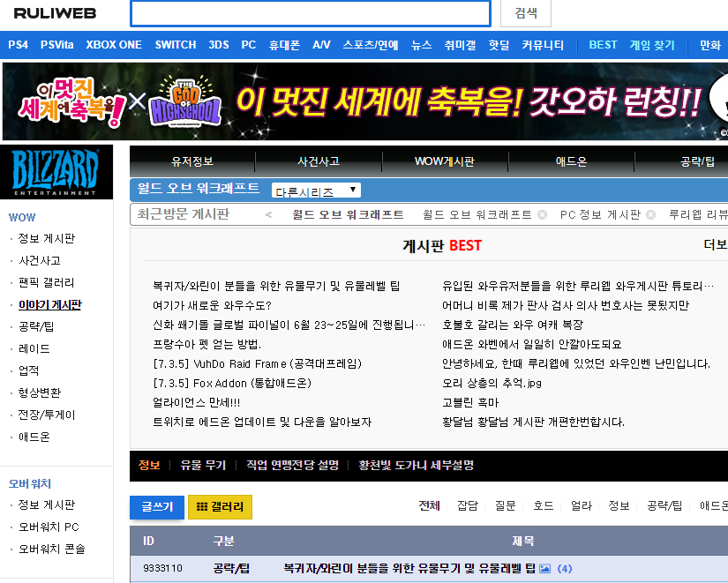Open the Blizzard Entertainment logo
The image size is (728, 583).
(x=56, y=172)
